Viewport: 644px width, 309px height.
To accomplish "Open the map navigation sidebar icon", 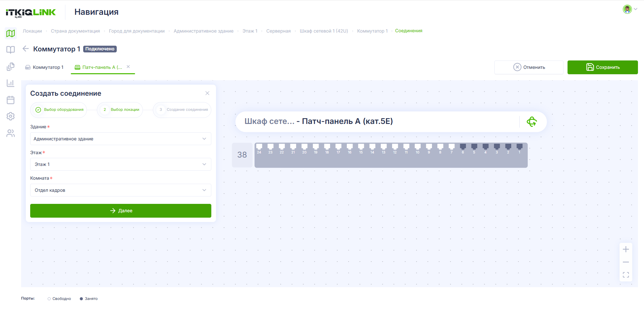I will coord(11,33).
